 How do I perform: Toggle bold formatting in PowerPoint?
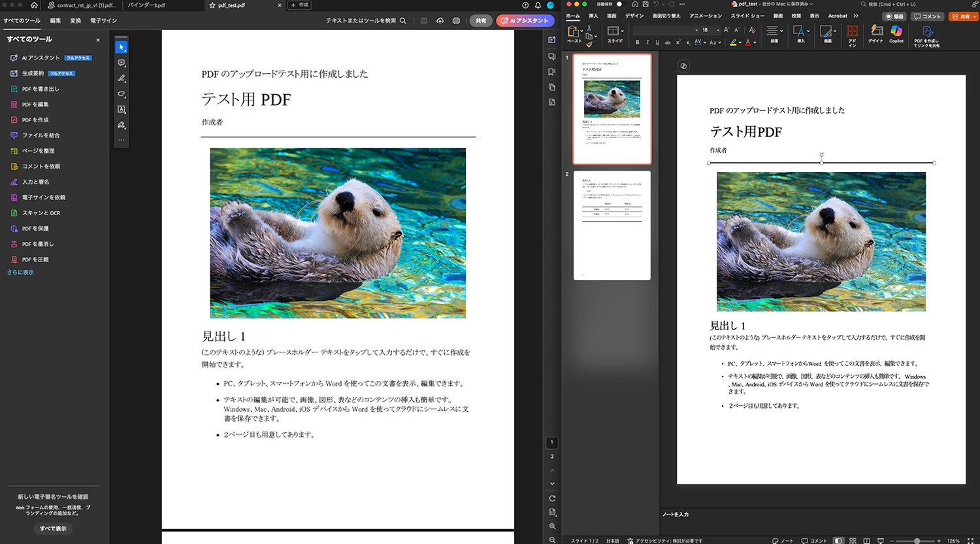pyautogui.click(x=638, y=42)
